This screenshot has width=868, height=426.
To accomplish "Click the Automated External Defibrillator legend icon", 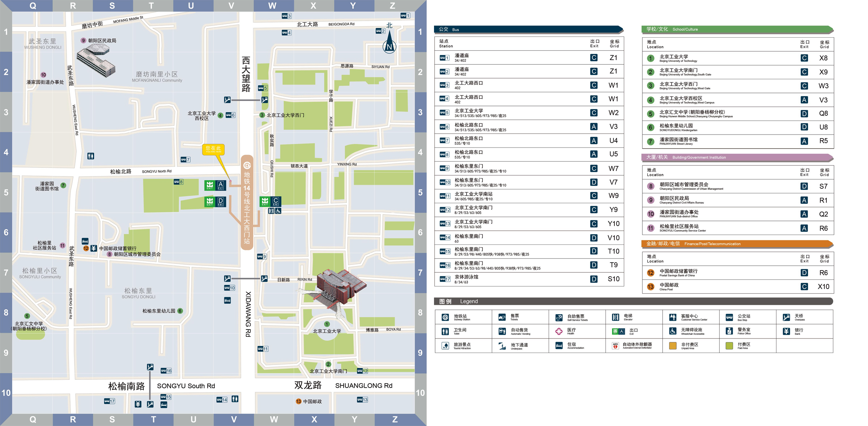I will pos(615,346).
